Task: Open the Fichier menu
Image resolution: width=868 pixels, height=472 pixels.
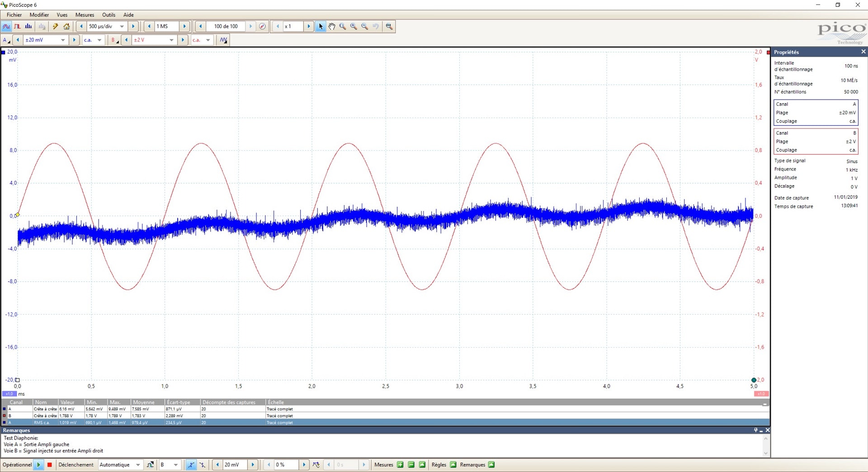Action: click(14, 14)
